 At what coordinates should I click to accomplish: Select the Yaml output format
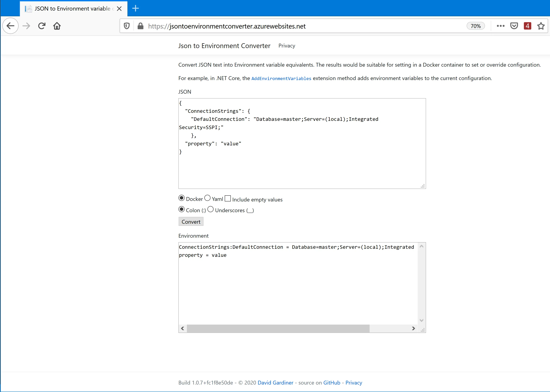(207, 198)
